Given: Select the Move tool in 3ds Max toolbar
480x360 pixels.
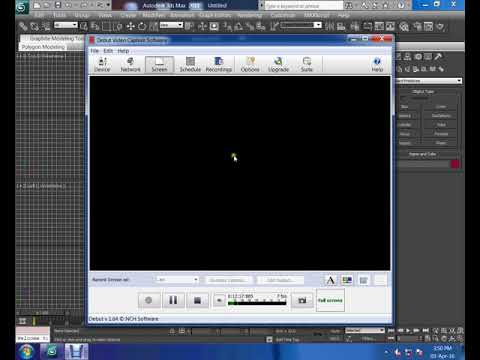Looking at the screenshot, I should tap(130, 26).
